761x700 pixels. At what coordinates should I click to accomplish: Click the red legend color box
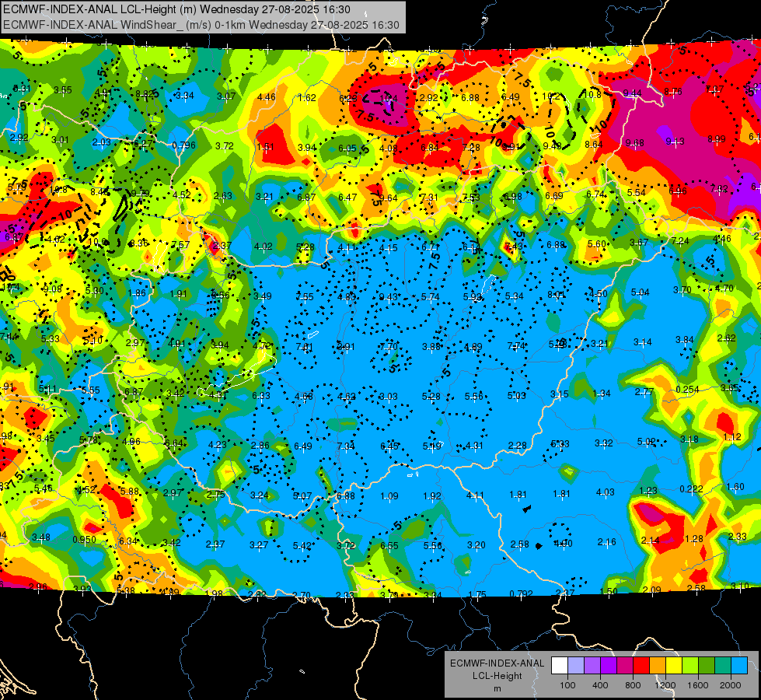[641, 665]
